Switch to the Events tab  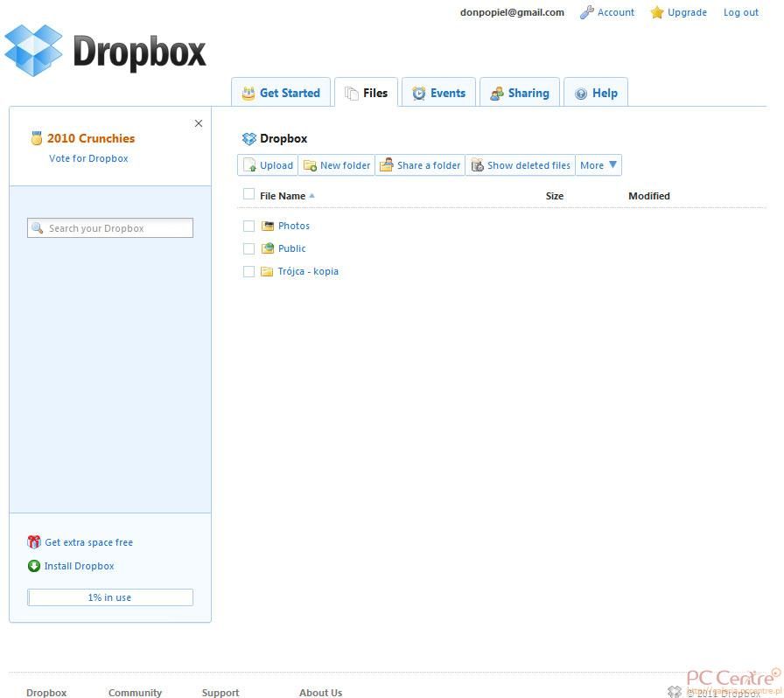coord(438,93)
